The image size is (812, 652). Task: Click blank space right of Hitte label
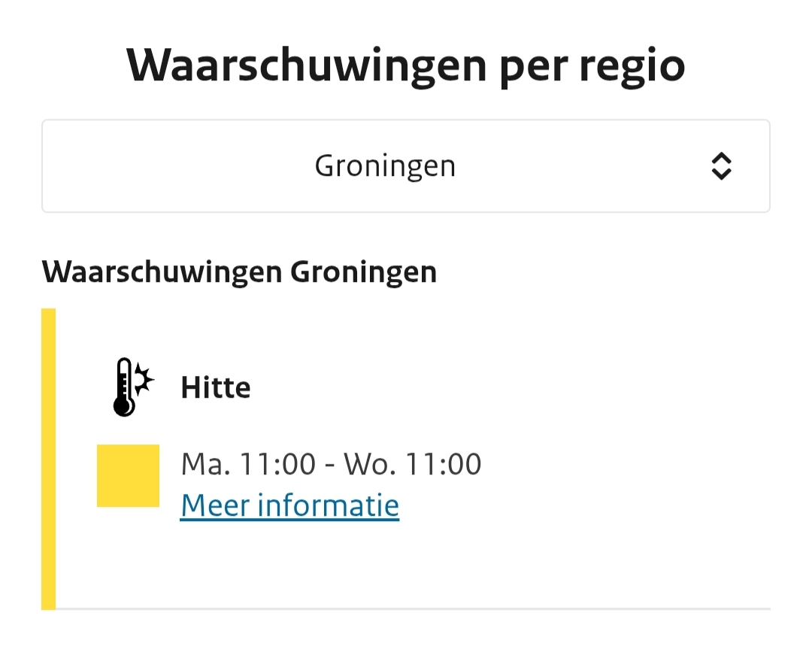point(489,388)
